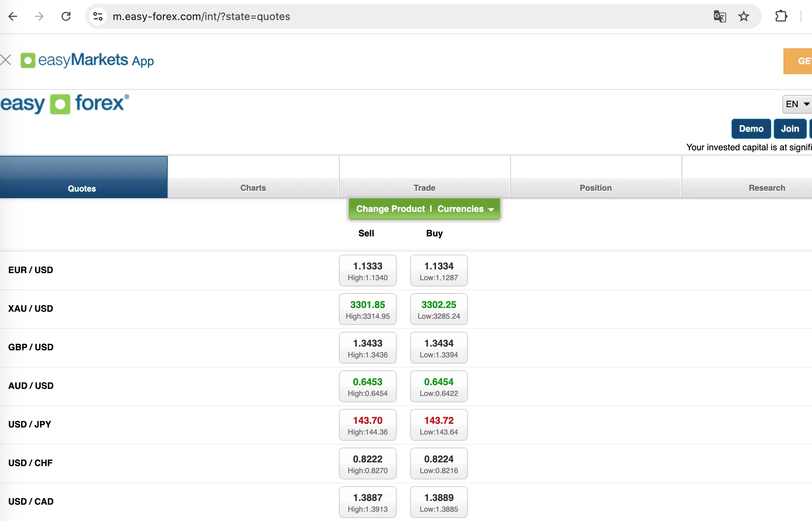Screen dimensions: 812x521
Task: Click the invested capital risk warning text
Action: [x=749, y=147]
